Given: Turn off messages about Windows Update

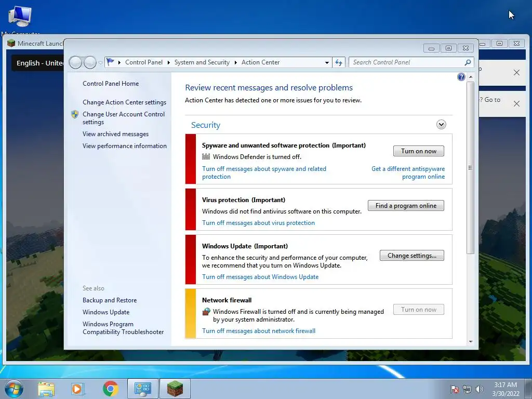Looking at the screenshot, I should click(x=260, y=277).
